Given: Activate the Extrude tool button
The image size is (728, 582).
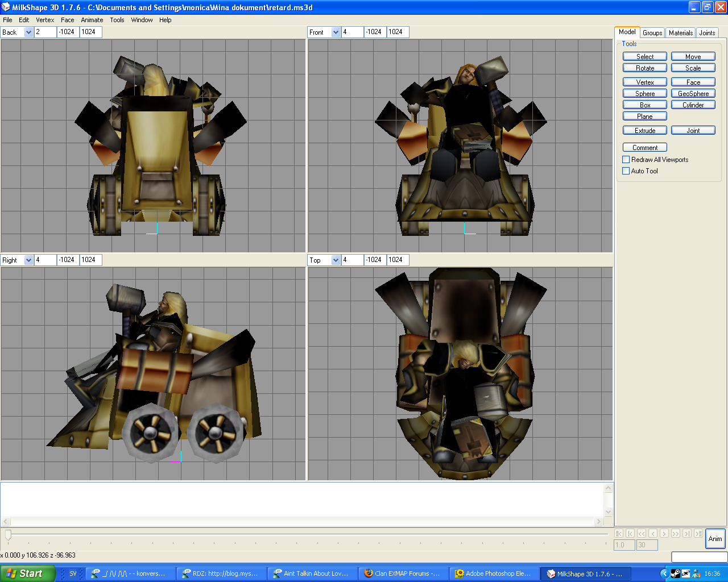Looking at the screenshot, I should pos(645,131).
